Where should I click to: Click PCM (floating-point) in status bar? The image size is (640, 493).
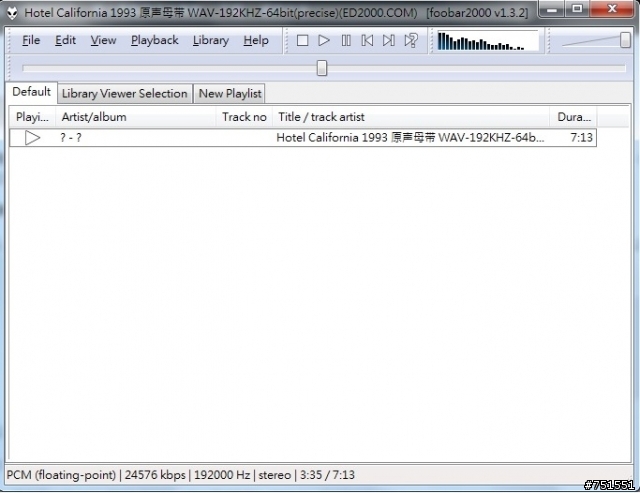61,475
